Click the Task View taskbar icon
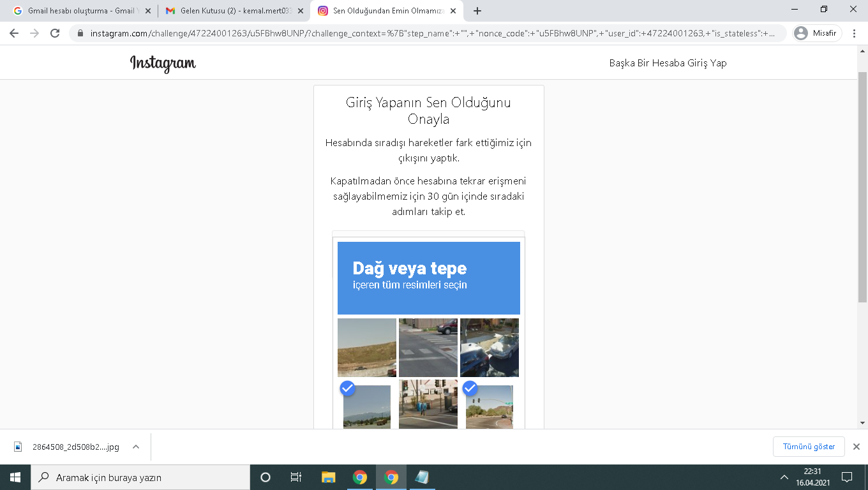This screenshot has height=490, width=868. tap(296, 477)
